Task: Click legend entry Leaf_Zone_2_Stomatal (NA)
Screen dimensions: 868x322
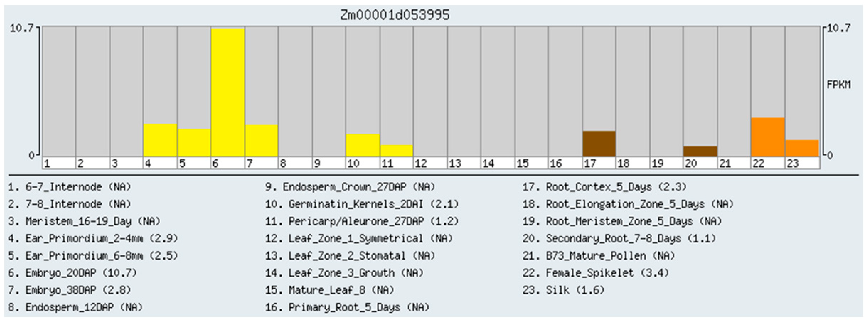Action: pos(350,256)
